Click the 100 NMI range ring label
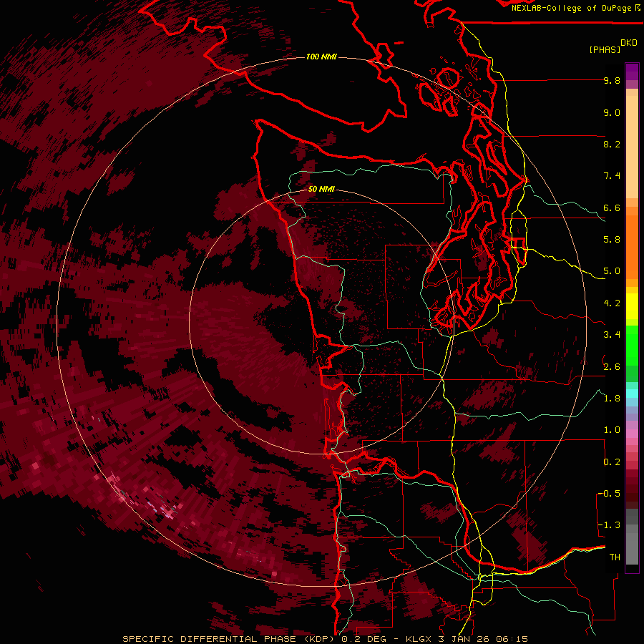644x644 pixels. coord(321,57)
